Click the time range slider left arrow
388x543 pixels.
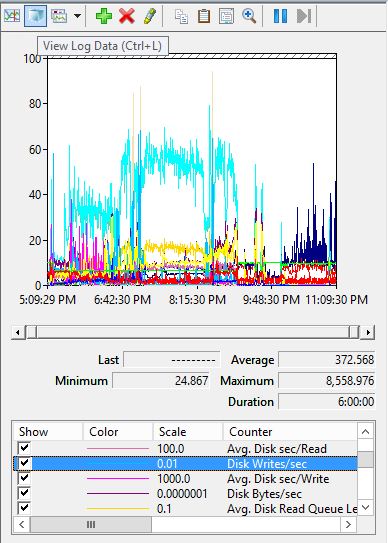(x=18, y=332)
